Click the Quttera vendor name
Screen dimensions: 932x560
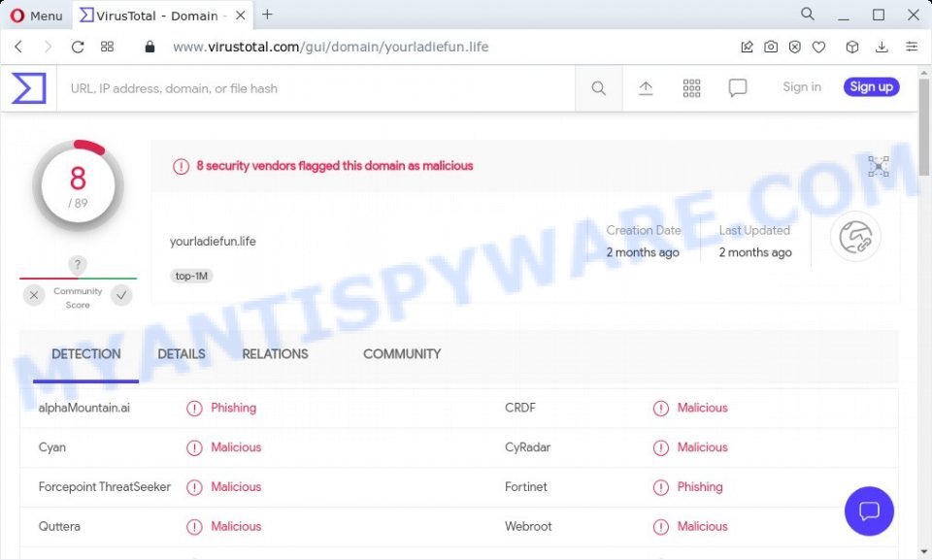(x=59, y=527)
